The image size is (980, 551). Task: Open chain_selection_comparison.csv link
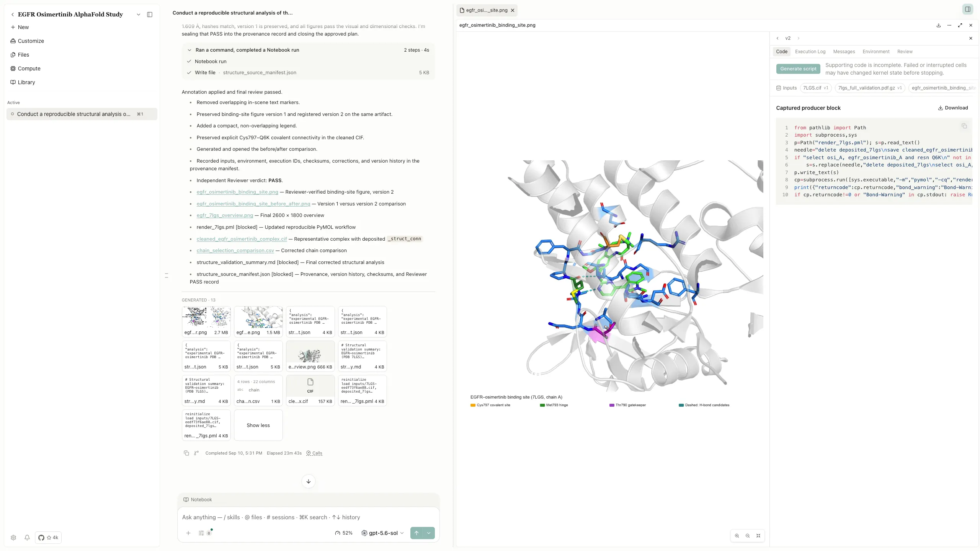point(235,251)
